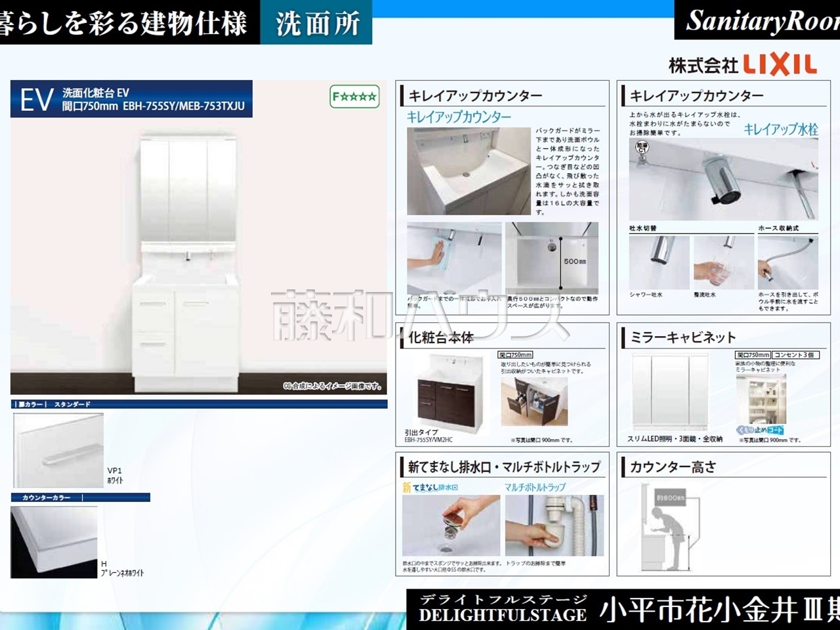Click the blue マルチボトルトラップ label
The image size is (840, 630).
[x=534, y=488]
